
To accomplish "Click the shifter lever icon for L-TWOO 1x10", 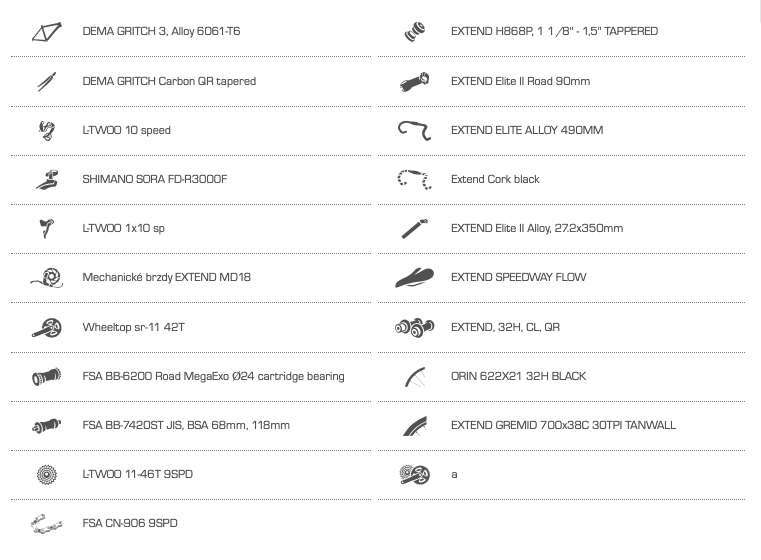I will [47, 228].
